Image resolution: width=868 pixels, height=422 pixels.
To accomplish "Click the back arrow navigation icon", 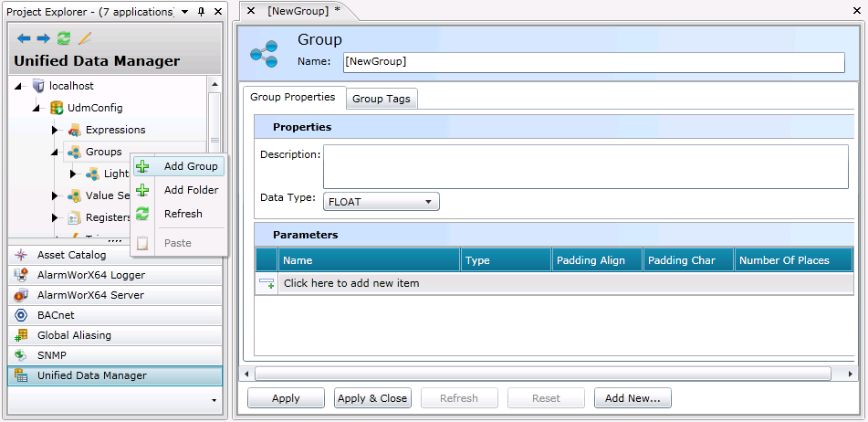I will coord(24,38).
